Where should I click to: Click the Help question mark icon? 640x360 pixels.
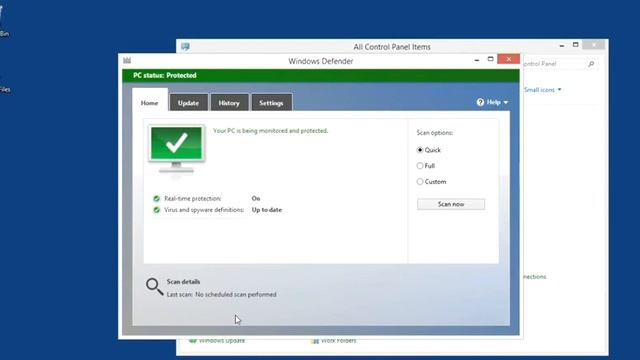point(480,102)
